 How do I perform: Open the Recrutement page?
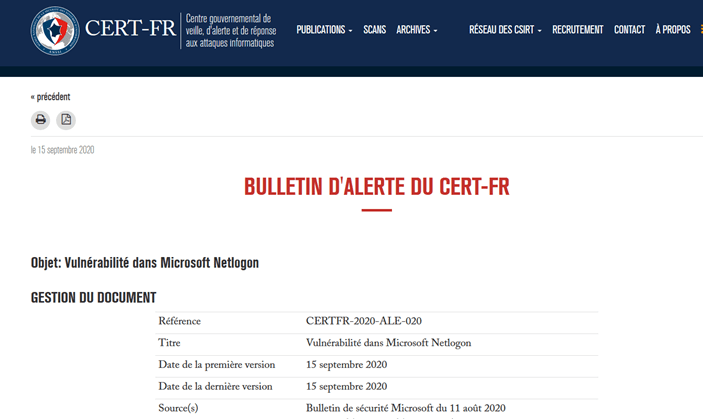point(578,30)
